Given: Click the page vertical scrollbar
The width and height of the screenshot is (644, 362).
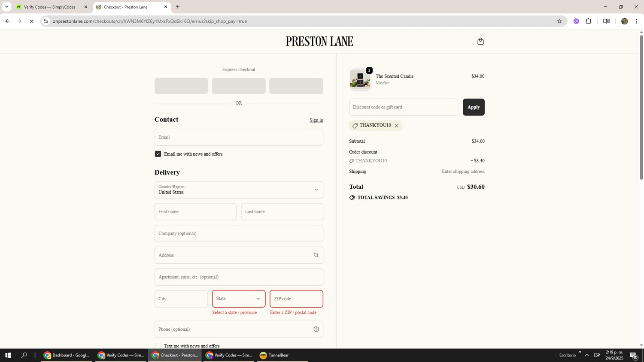Looking at the screenshot, I should pyautogui.click(x=641, y=107).
